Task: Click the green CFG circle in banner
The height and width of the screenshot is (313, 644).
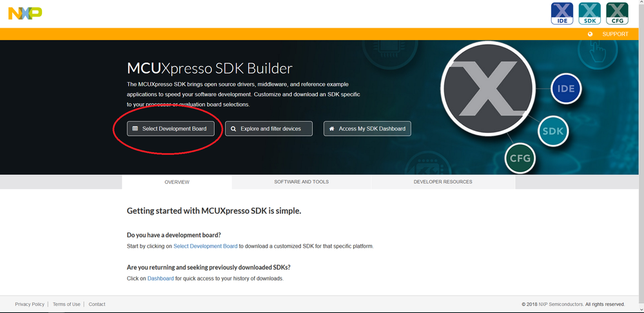Action: click(x=520, y=158)
